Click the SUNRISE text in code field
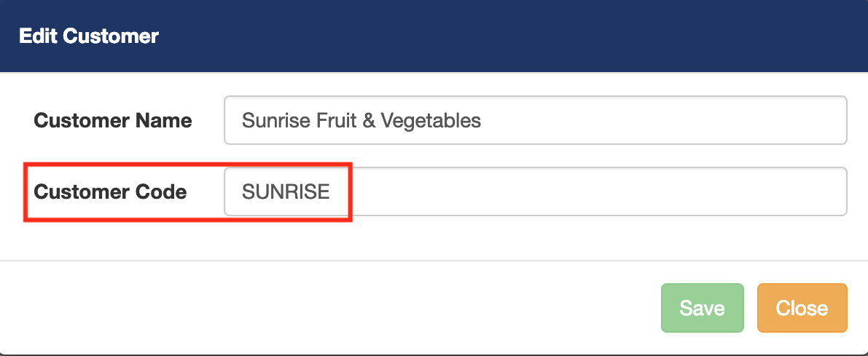This screenshot has height=356, width=868. 286,191
